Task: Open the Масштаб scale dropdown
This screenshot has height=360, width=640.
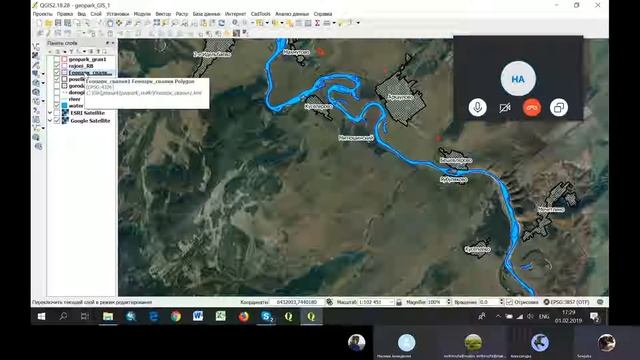Action: [391, 302]
